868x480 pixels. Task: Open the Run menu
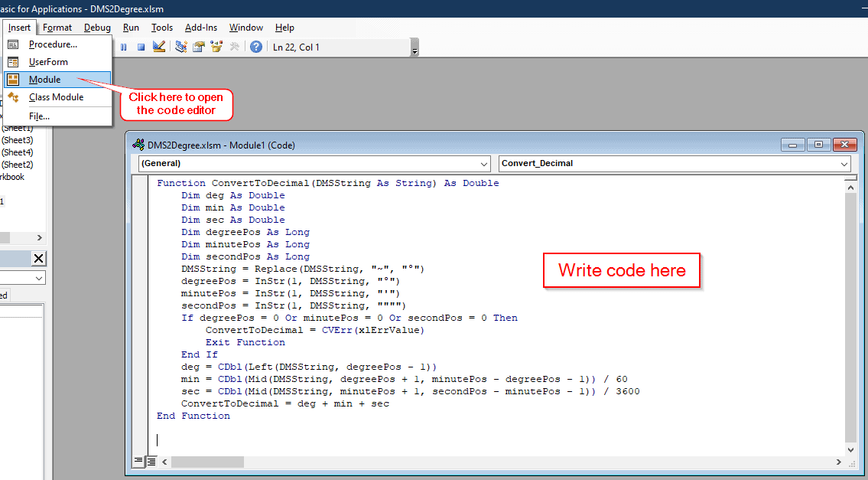(x=132, y=27)
